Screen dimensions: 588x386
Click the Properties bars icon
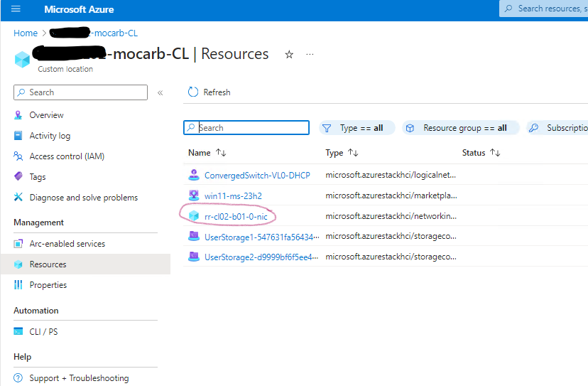pos(18,285)
